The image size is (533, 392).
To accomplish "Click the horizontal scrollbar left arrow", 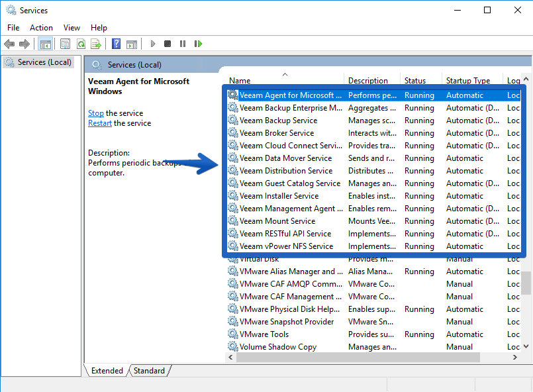I will 231,358.
